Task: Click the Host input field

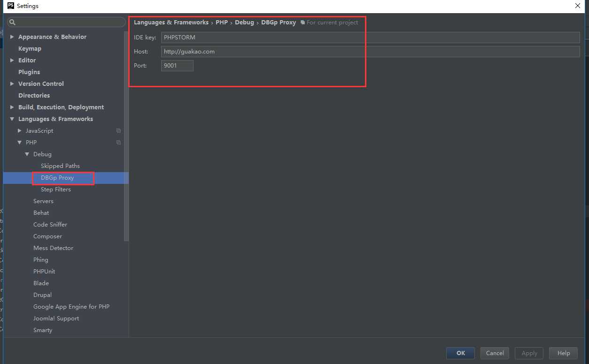Action: point(370,52)
